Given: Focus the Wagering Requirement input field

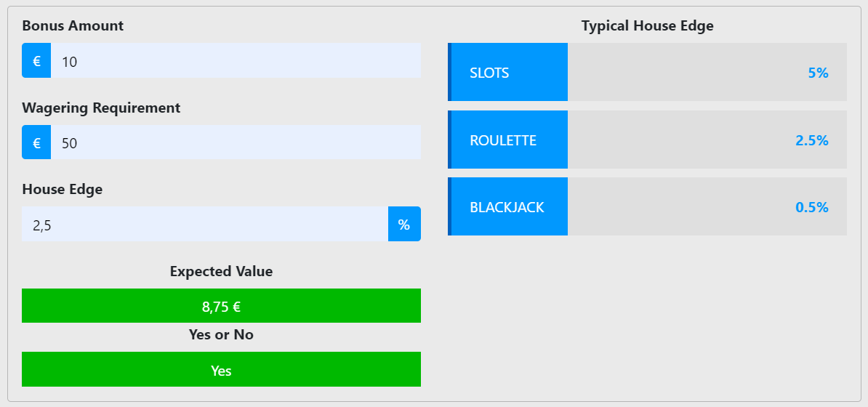Looking at the screenshot, I should (x=236, y=142).
